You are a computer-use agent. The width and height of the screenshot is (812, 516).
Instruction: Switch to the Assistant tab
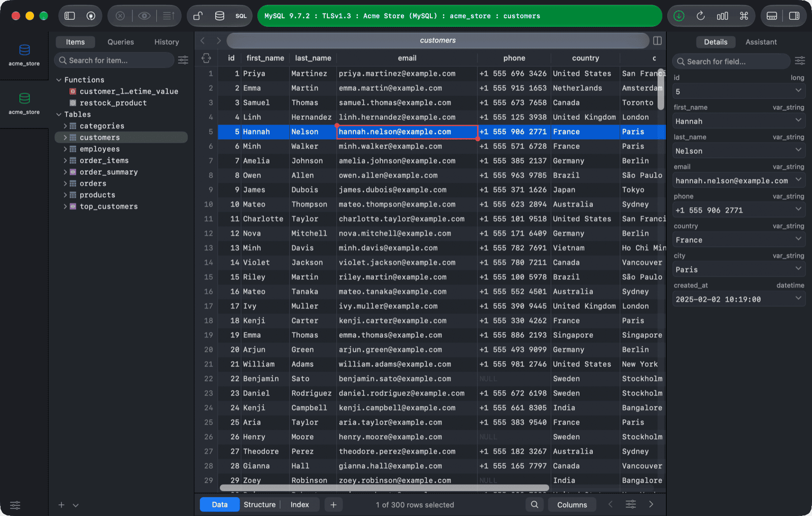coord(761,42)
